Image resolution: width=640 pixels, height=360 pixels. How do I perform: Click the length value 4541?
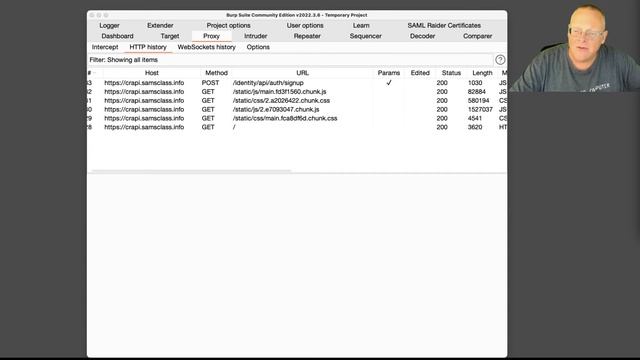click(475, 119)
